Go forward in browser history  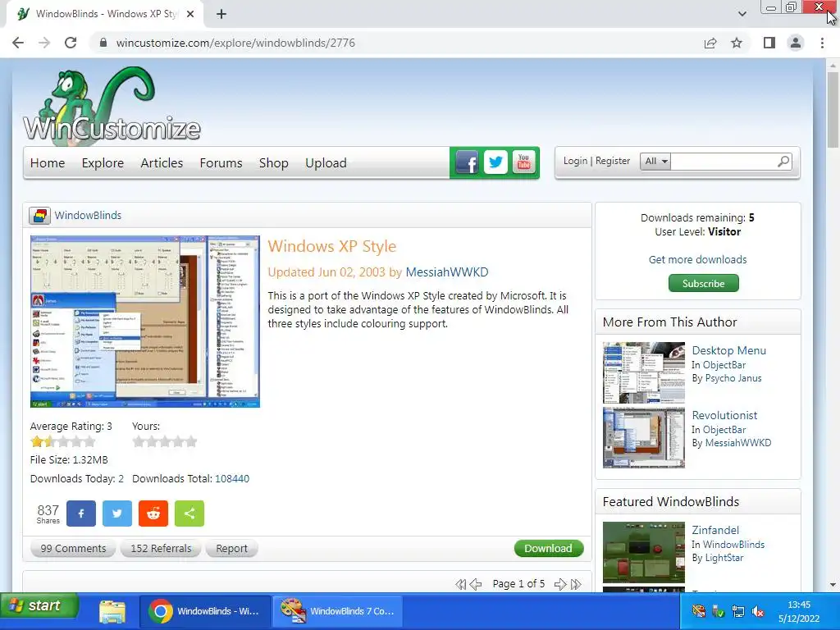pyautogui.click(x=44, y=43)
